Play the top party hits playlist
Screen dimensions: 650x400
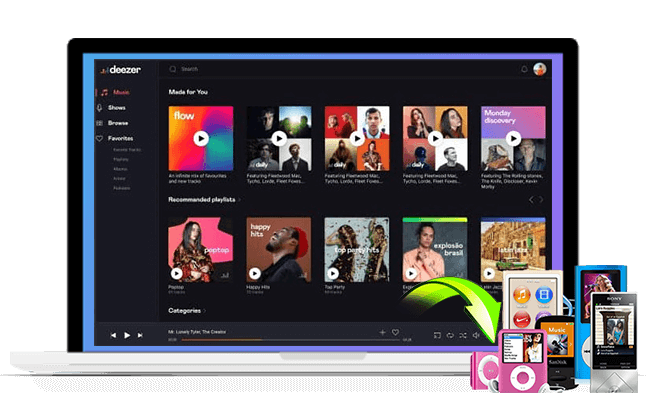pos(332,273)
